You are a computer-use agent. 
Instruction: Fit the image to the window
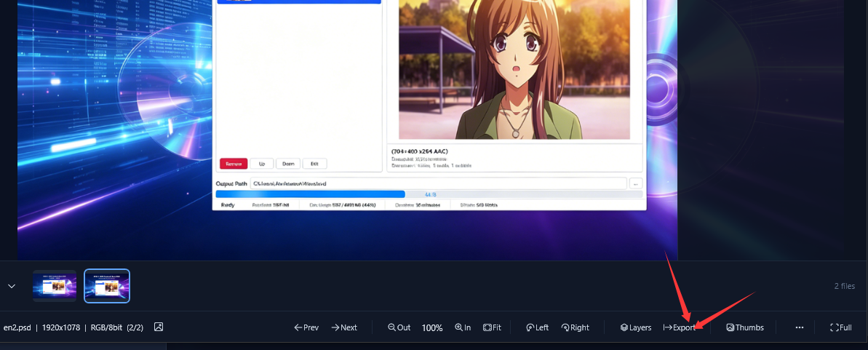click(x=492, y=327)
